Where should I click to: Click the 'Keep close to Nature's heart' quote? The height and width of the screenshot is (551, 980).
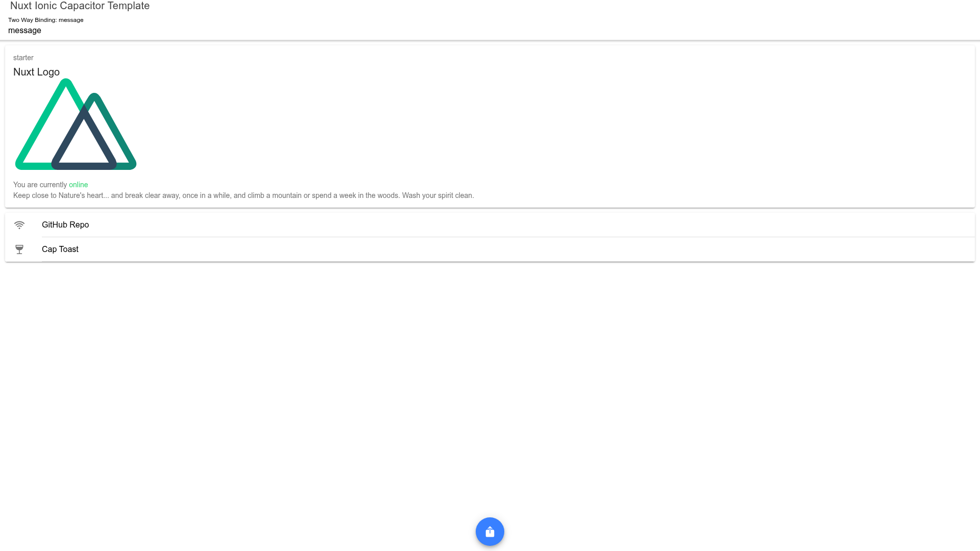click(243, 195)
